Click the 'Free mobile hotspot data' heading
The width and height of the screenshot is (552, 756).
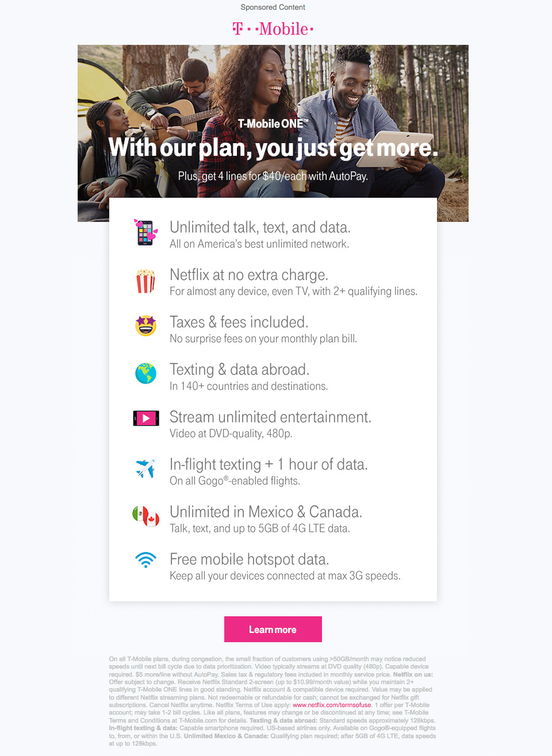click(x=250, y=559)
